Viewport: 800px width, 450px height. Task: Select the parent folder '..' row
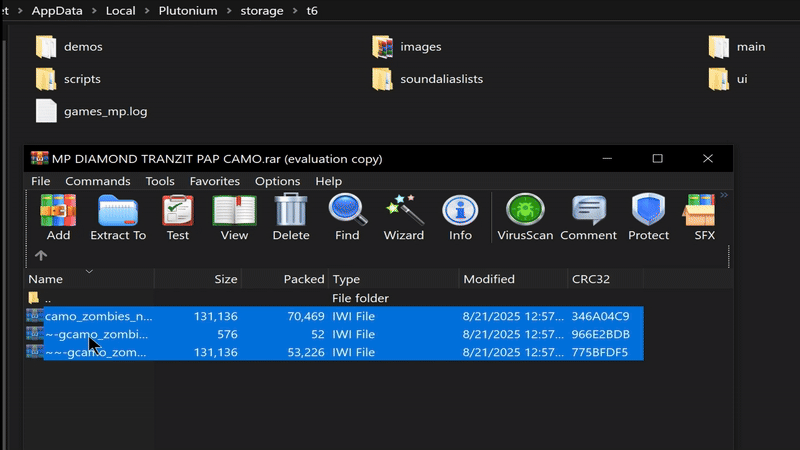(x=334, y=298)
